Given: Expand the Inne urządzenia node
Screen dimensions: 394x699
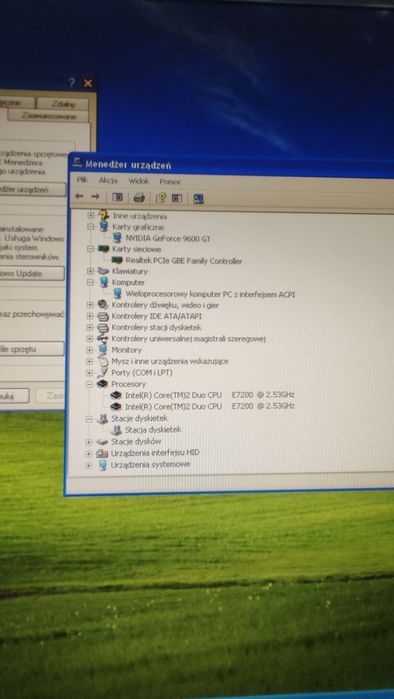Looking at the screenshot, I should click(90, 216).
